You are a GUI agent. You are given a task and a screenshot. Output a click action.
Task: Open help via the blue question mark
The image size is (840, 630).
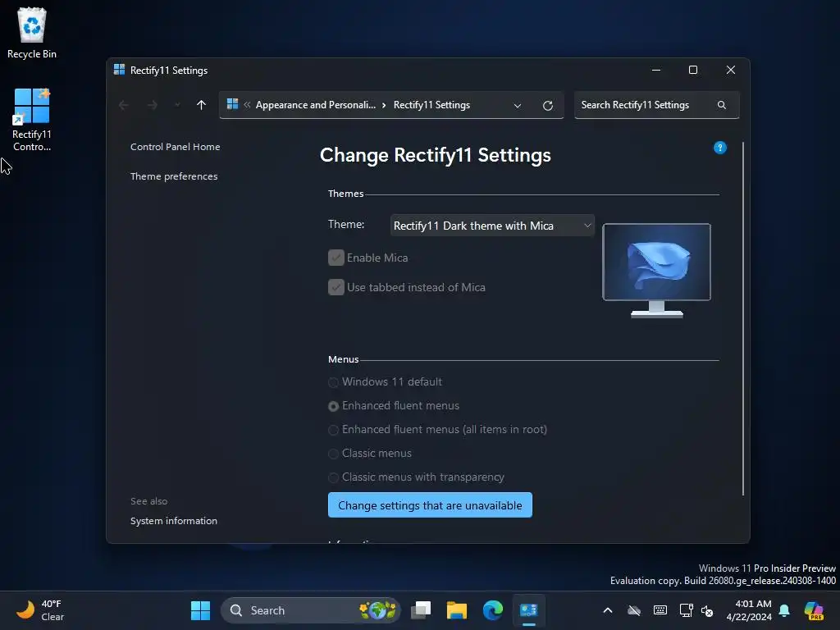pyautogui.click(x=720, y=148)
